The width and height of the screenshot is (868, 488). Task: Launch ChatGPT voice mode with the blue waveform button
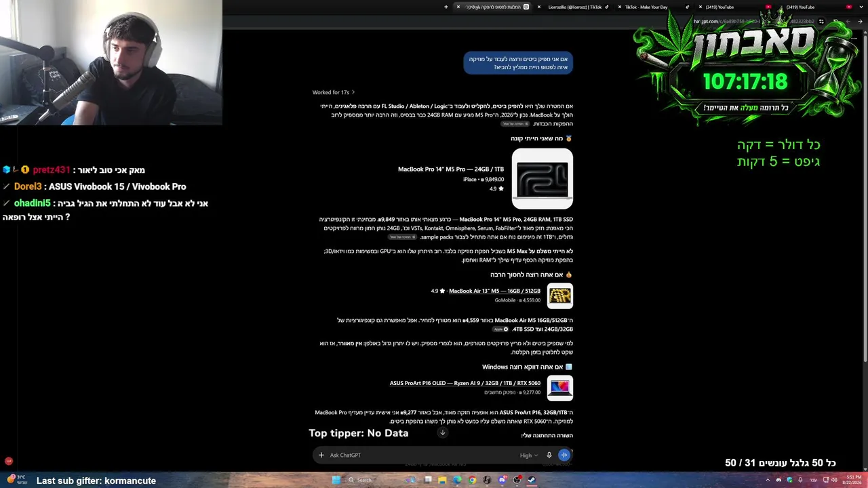tap(564, 455)
